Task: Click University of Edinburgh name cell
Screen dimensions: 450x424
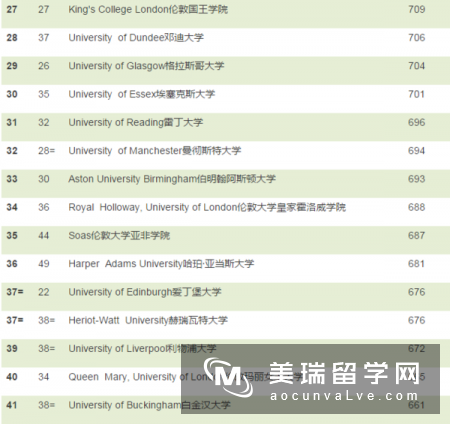Action: [x=145, y=292]
